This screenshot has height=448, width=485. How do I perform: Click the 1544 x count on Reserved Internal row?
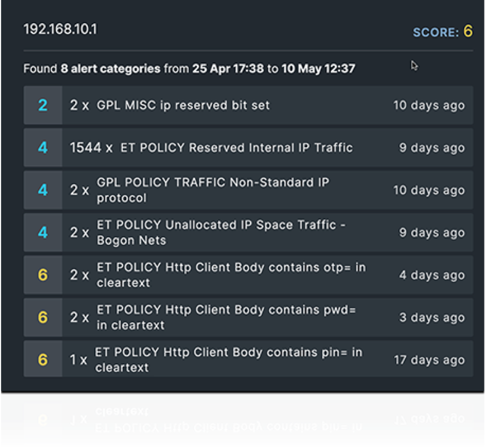click(x=91, y=148)
